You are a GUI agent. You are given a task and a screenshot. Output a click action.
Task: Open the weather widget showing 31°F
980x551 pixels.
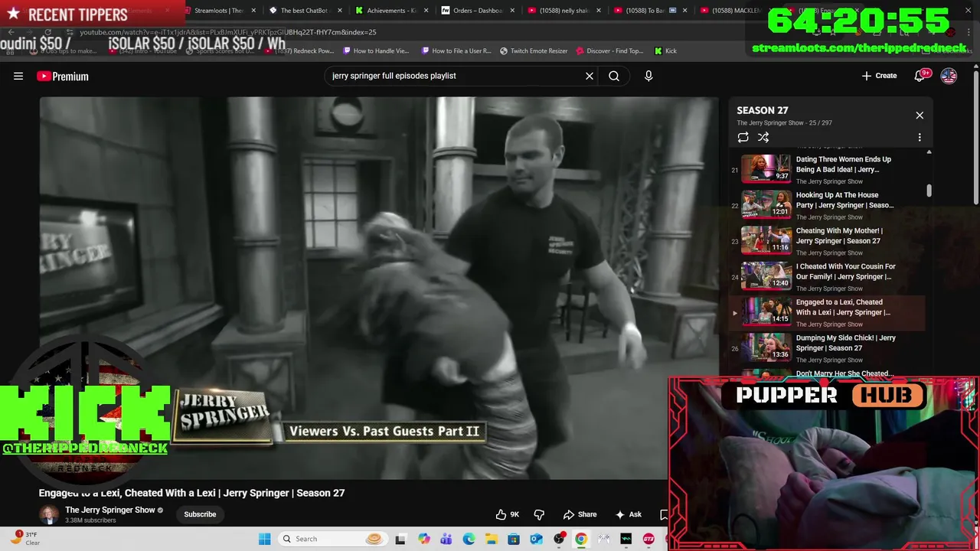(25, 539)
